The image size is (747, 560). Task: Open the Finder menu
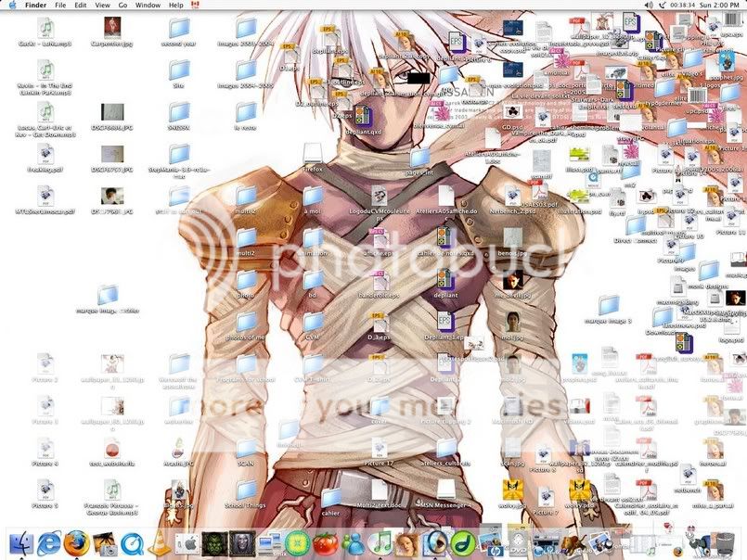click(36, 5)
